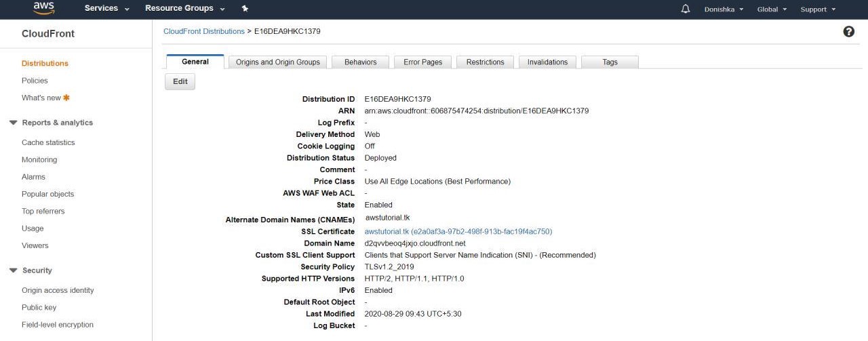
Task: Open Policies in the sidebar
Action: 35,81
